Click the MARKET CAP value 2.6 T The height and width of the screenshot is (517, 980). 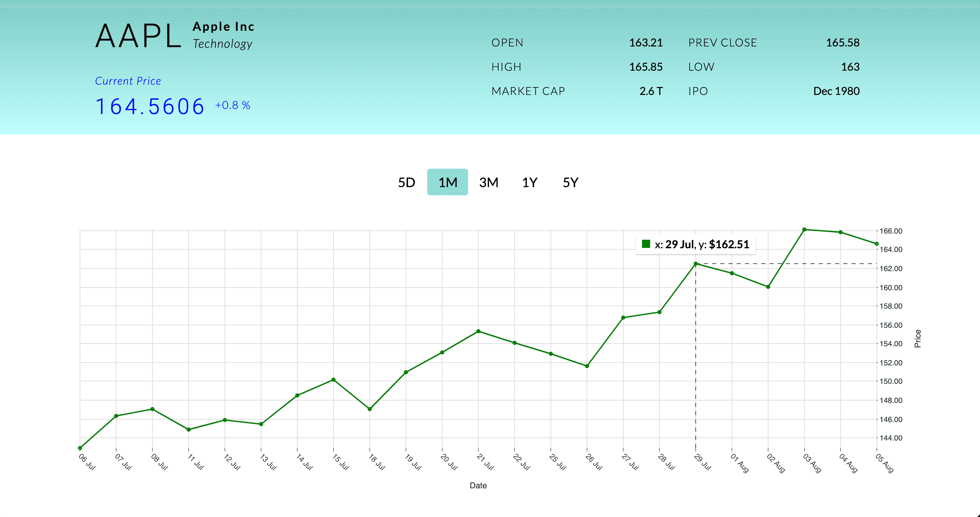click(x=651, y=91)
